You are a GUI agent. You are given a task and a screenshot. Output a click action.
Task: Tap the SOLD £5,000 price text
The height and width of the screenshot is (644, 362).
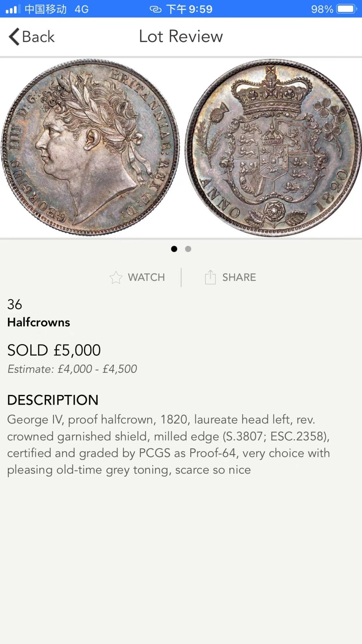tap(54, 350)
